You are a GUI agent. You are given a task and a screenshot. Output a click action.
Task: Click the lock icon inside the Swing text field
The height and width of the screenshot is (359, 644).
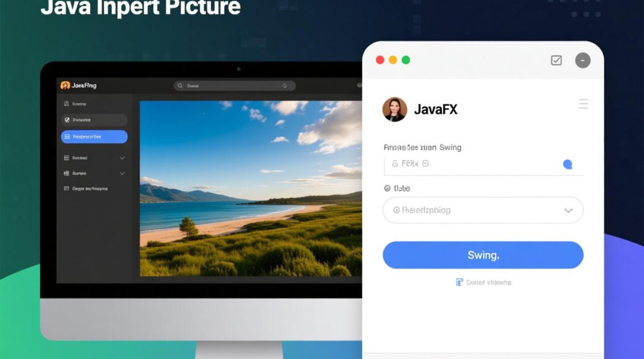click(394, 163)
